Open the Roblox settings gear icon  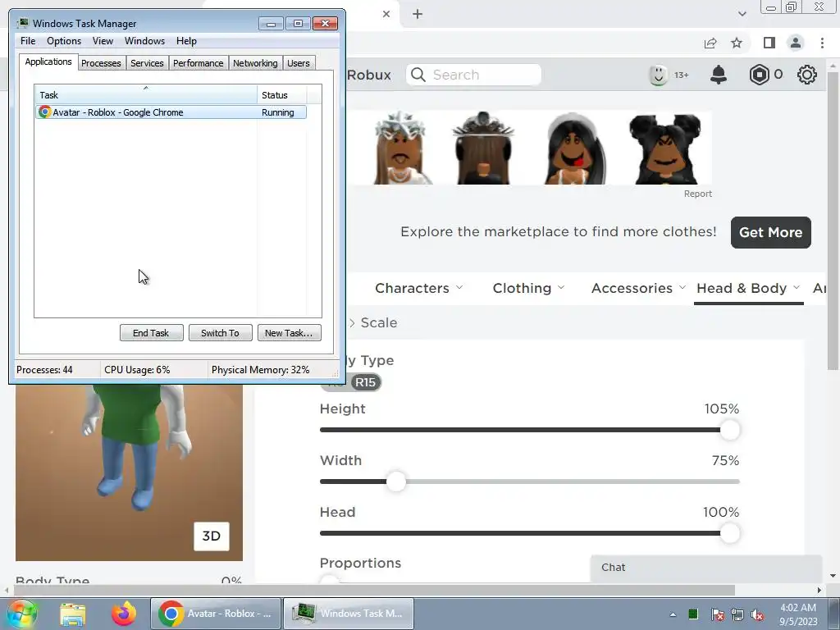pyautogui.click(x=807, y=75)
